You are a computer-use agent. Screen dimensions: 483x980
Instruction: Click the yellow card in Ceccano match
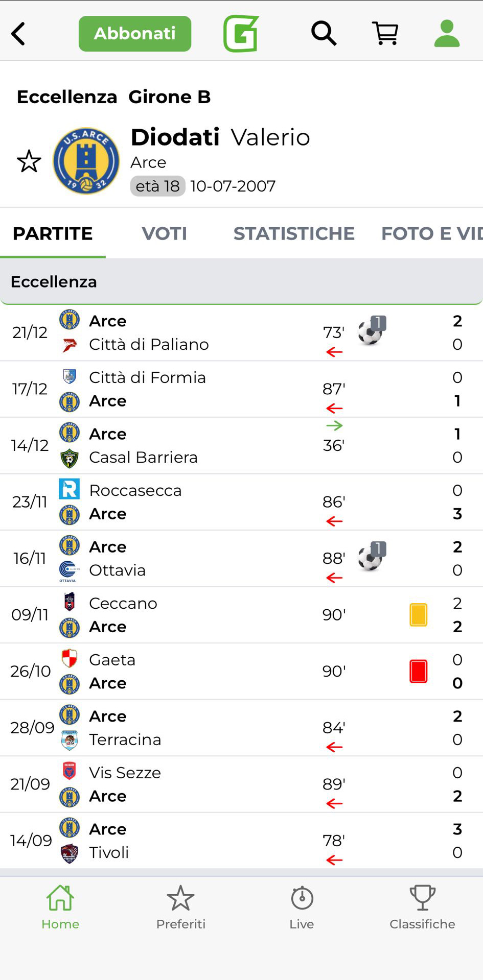pos(418,615)
